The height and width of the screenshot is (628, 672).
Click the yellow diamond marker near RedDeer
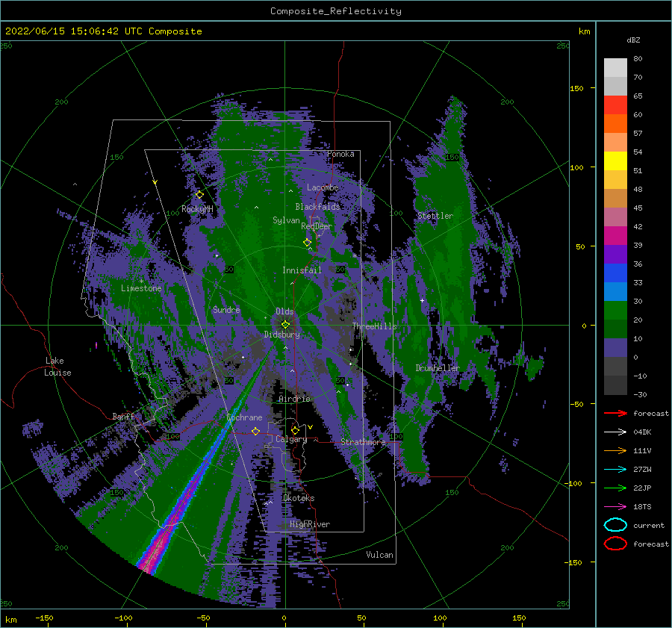pos(308,243)
